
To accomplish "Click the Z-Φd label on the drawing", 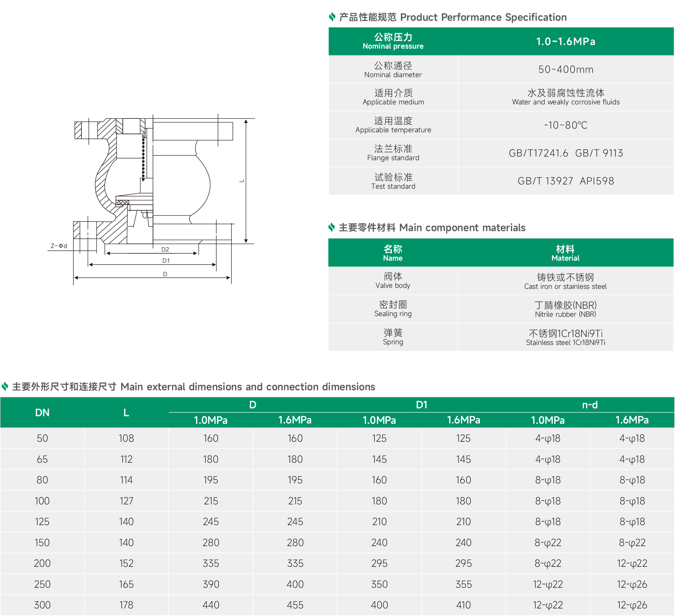I will 59,246.
